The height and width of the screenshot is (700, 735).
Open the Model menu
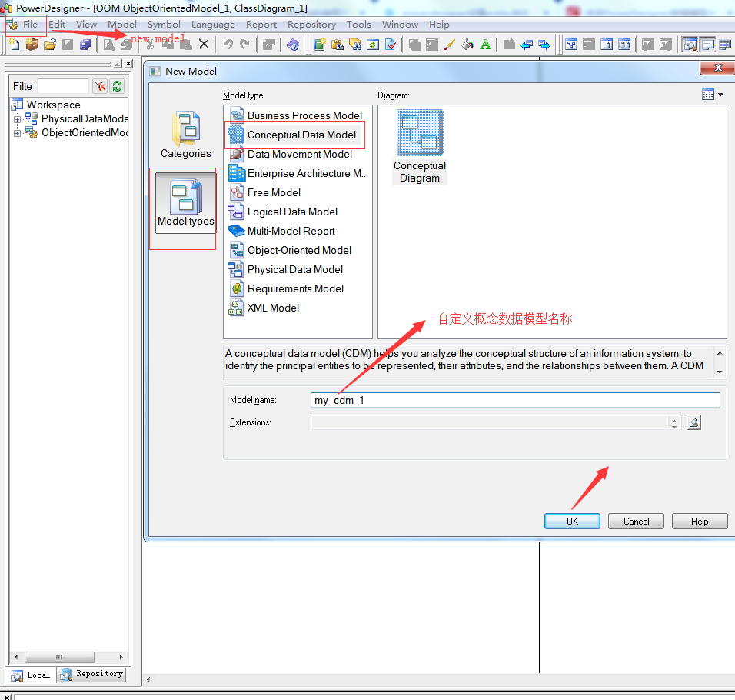coord(122,25)
